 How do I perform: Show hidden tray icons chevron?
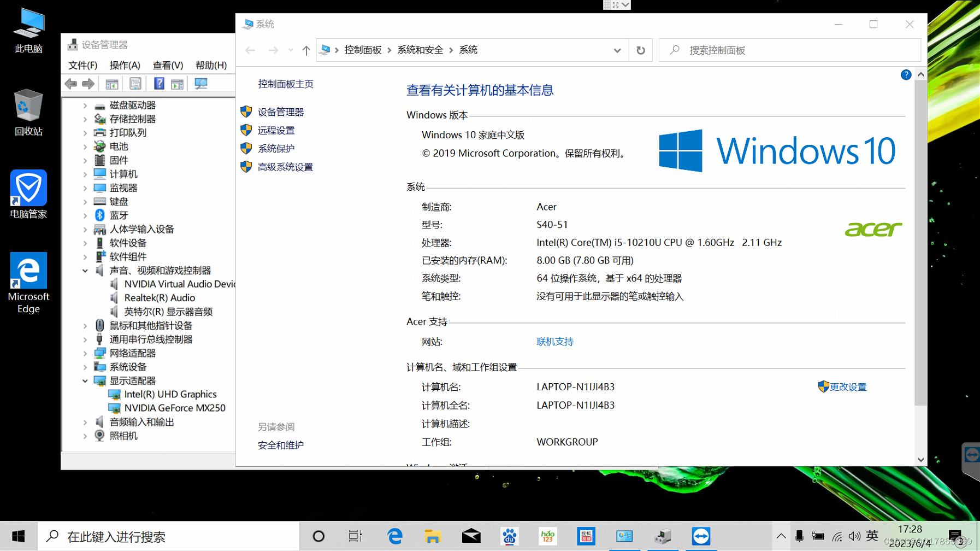pos(781,536)
